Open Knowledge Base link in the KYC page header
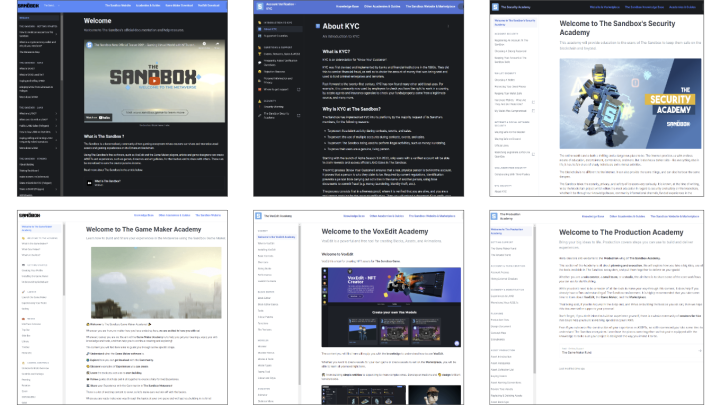The image size is (720, 405). 347,6
